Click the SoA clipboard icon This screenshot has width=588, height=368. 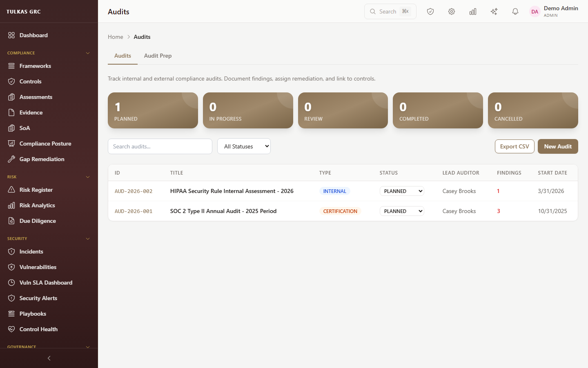(x=11, y=128)
